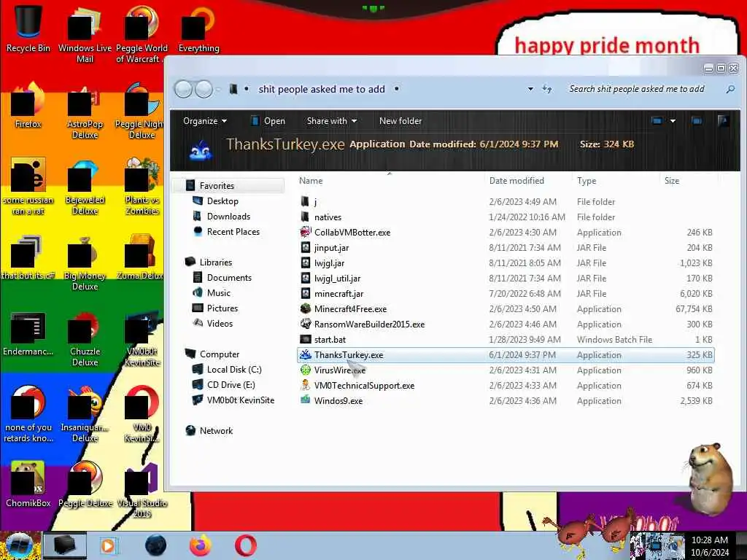
Task: Open the Share with dropdown
Action: (x=332, y=121)
